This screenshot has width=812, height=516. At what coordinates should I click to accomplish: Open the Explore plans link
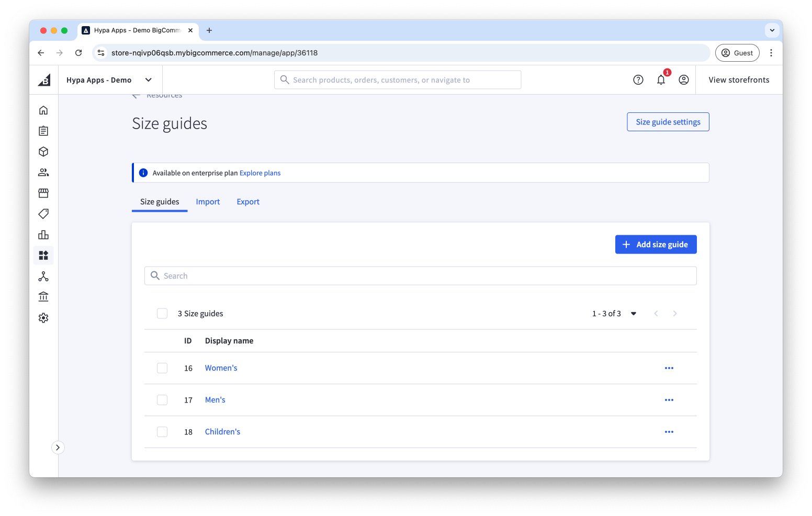tap(260, 173)
